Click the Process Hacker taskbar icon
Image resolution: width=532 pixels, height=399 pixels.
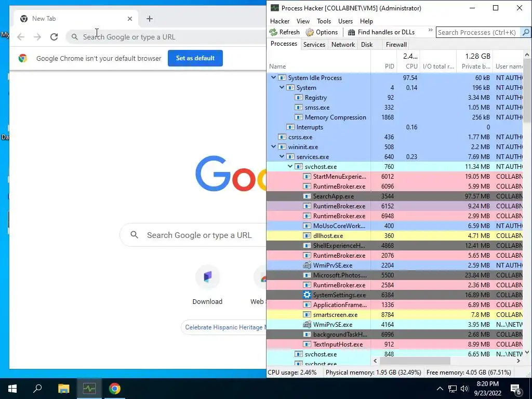pyautogui.click(x=89, y=389)
